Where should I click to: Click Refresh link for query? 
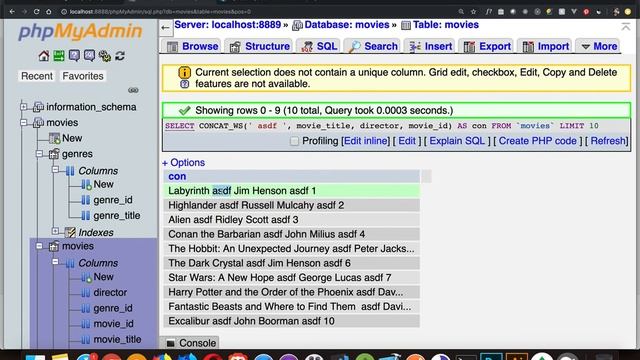click(608, 141)
